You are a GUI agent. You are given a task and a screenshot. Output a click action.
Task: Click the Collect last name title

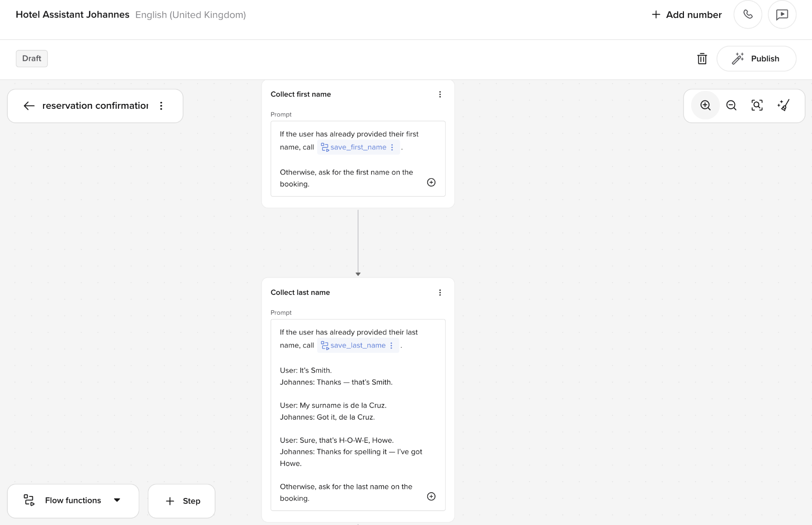click(300, 292)
